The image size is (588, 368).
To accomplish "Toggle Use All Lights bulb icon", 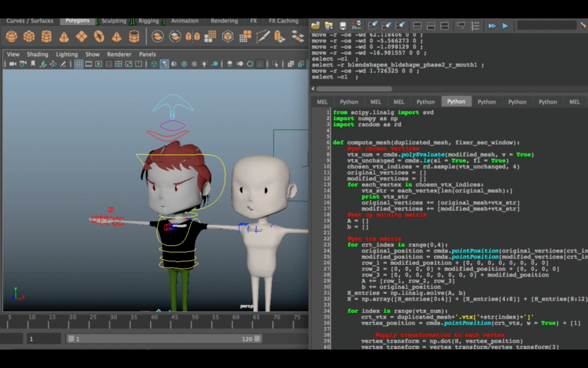I will pos(204,64).
